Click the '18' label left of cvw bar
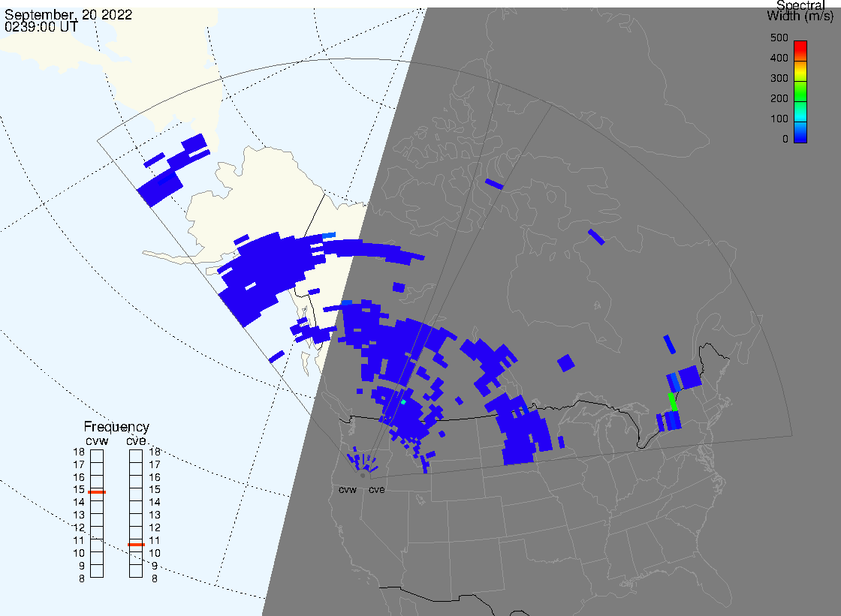This screenshot has height=616, width=841. point(79,452)
